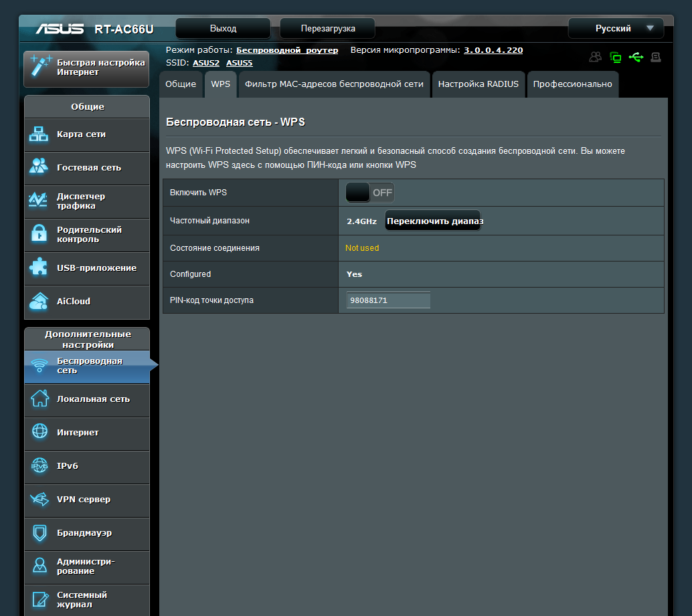
Task: Click the guest users status icon
Action: 596,57
